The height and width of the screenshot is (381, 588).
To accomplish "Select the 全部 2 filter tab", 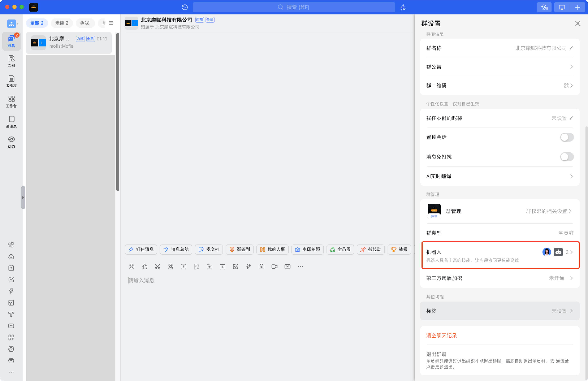I will pos(37,23).
